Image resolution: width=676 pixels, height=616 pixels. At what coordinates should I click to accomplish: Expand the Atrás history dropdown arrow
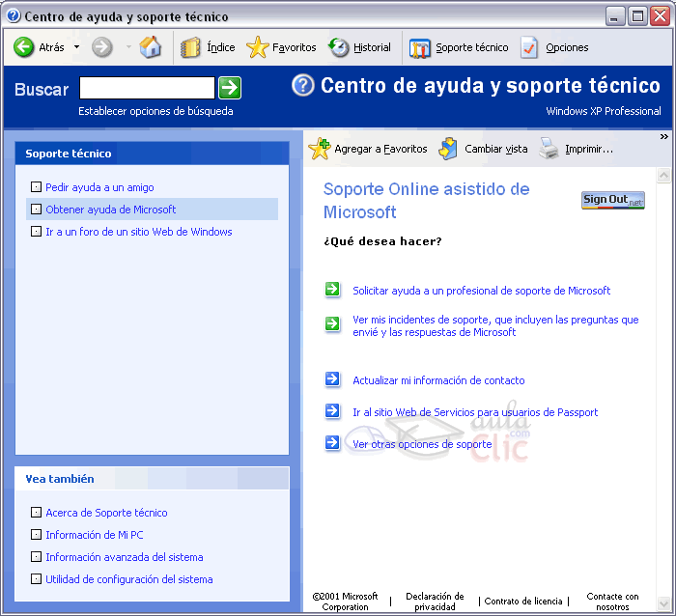tap(77, 47)
